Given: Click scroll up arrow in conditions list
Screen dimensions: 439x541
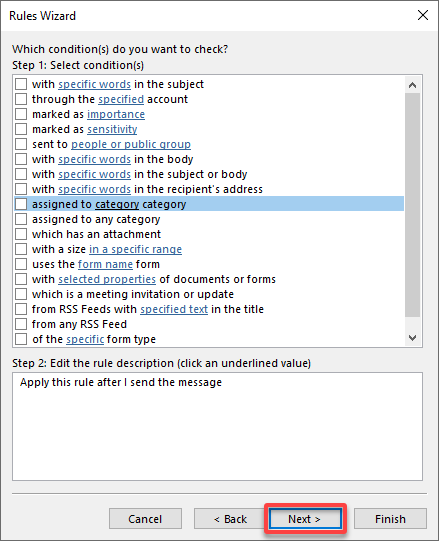Looking at the screenshot, I should pyautogui.click(x=412, y=85).
